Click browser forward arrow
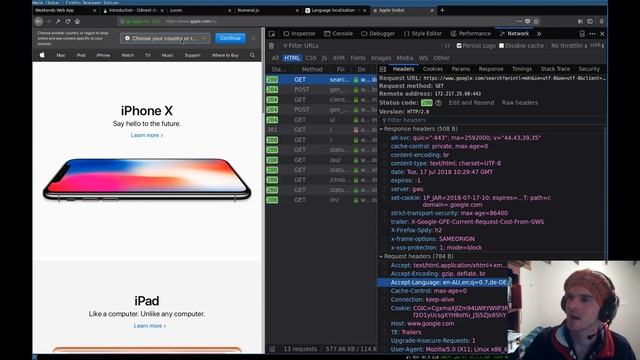 49,21
